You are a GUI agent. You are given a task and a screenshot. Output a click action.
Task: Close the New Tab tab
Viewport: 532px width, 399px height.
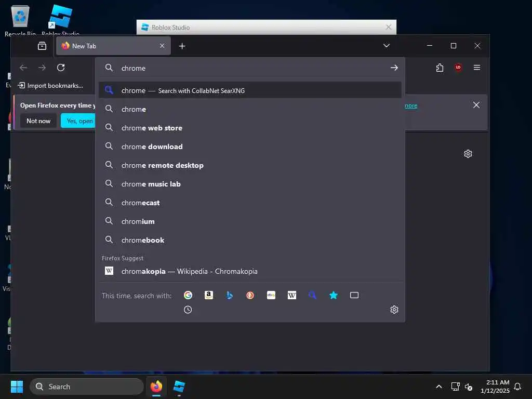click(x=162, y=46)
